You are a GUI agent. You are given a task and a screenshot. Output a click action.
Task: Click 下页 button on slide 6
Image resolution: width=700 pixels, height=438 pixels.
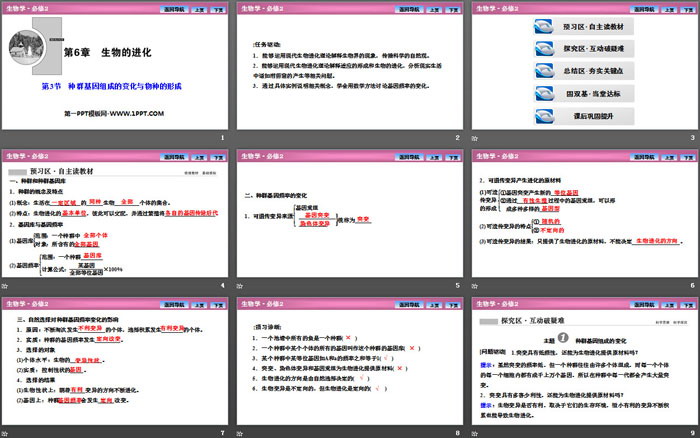pyautogui.click(x=688, y=157)
